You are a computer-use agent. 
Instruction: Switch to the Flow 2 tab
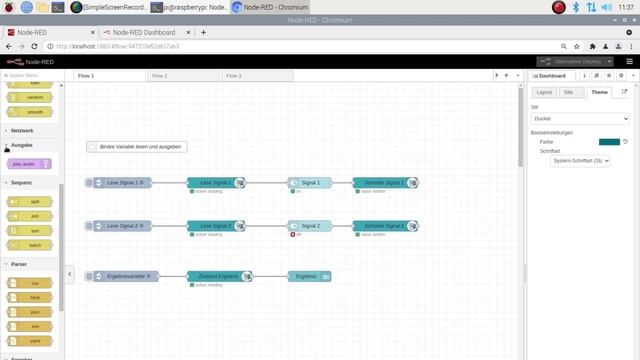(183, 76)
